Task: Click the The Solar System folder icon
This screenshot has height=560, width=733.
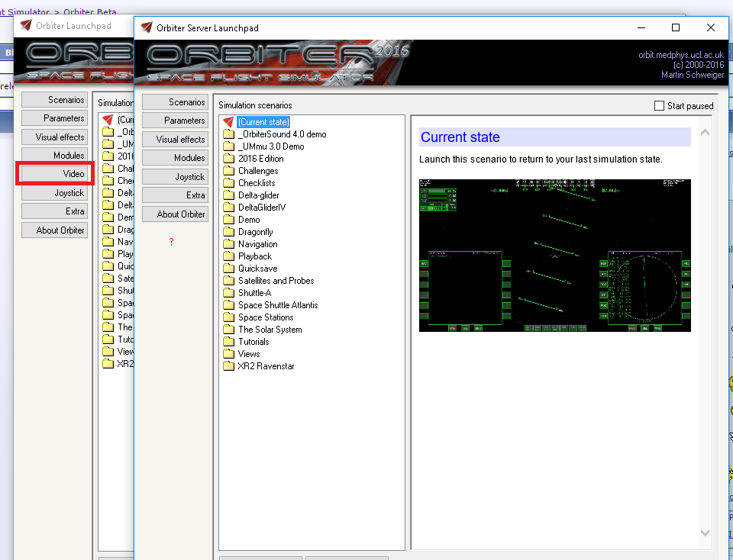Action: pos(228,330)
